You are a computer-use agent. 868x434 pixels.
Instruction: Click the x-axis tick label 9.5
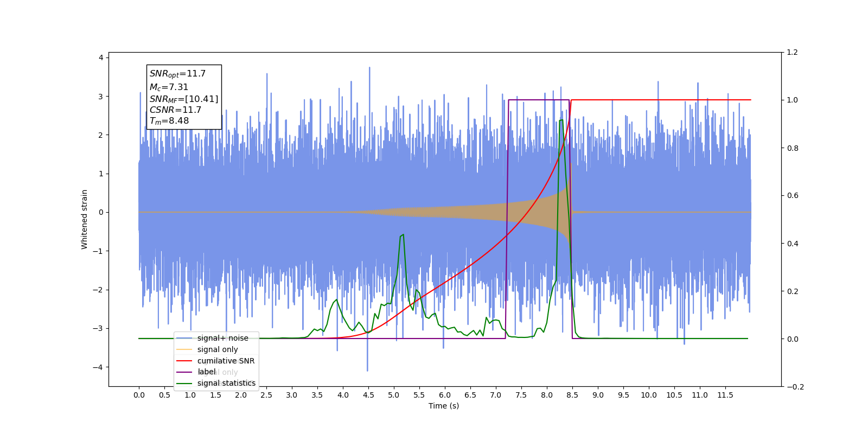[x=623, y=395]
